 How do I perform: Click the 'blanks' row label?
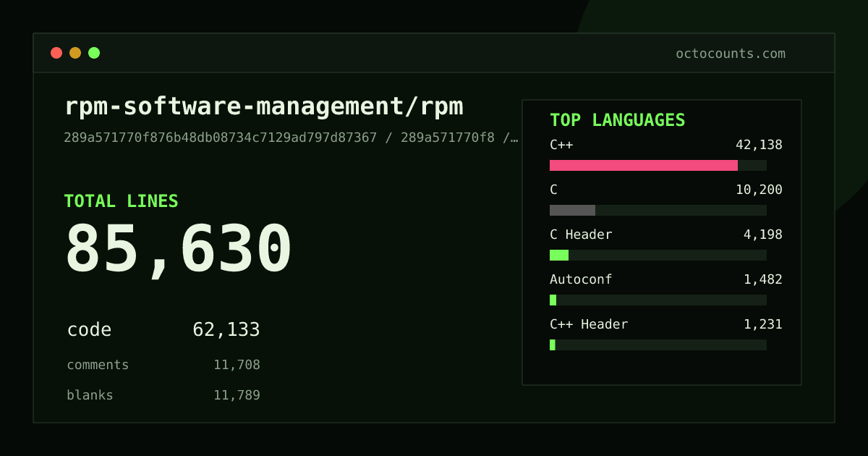coord(90,395)
